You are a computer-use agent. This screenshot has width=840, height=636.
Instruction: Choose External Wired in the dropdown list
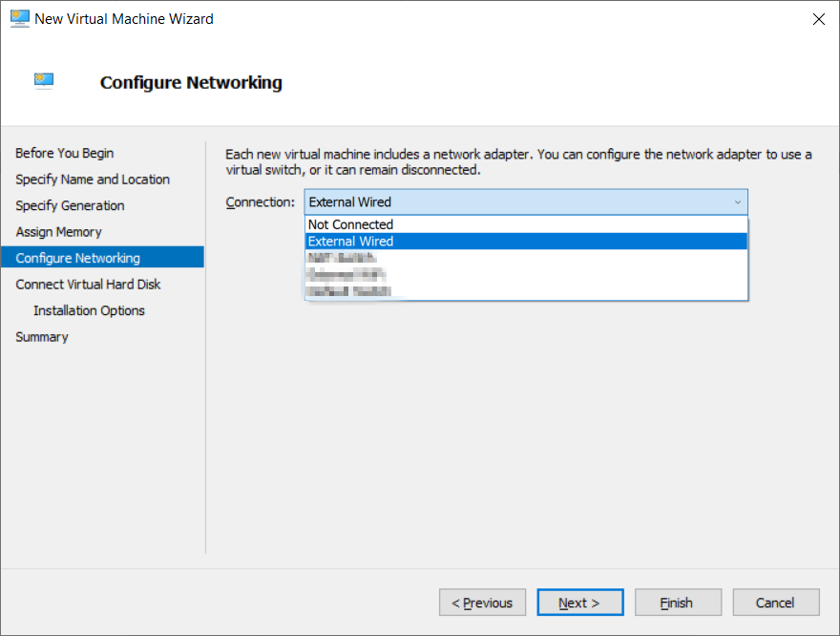pos(526,241)
